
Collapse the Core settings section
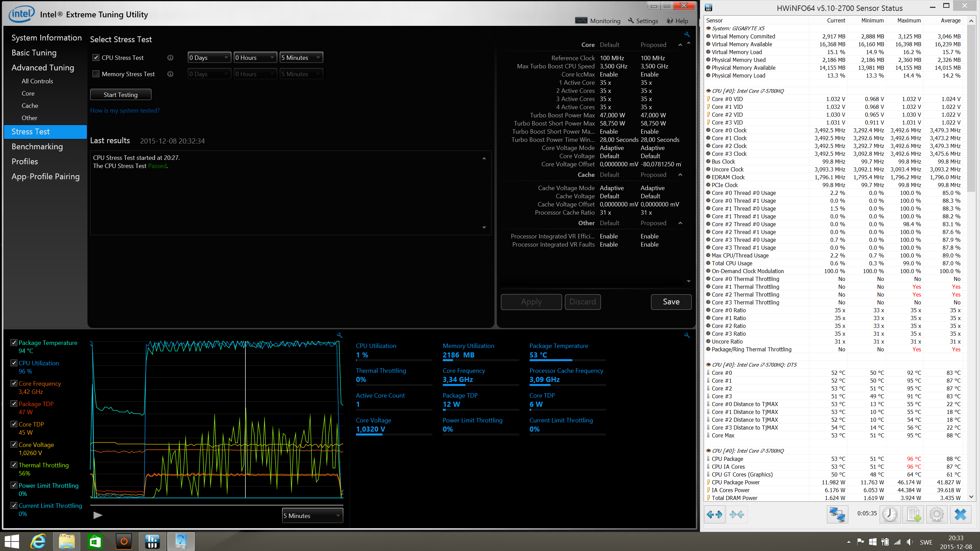pos(680,45)
